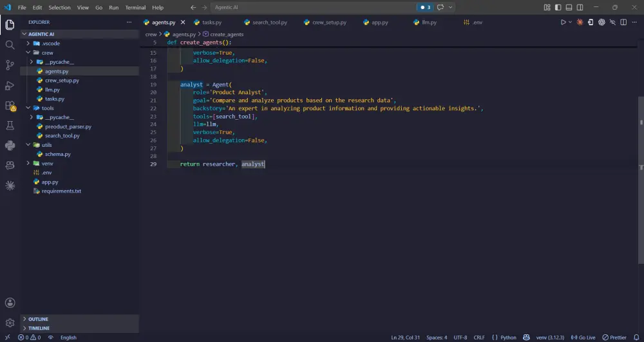Switch to the tasks.py tab
Screen dimensions: 644x342
[x=211, y=22]
